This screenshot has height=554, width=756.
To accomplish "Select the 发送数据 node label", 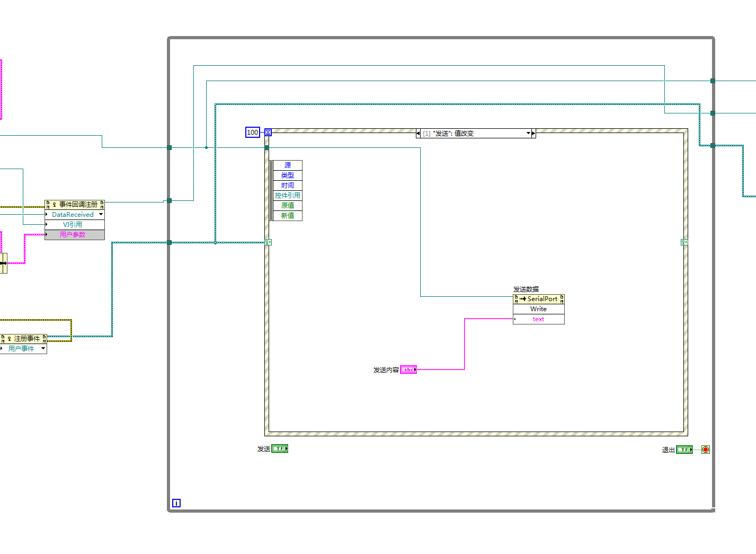I will [526, 289].
